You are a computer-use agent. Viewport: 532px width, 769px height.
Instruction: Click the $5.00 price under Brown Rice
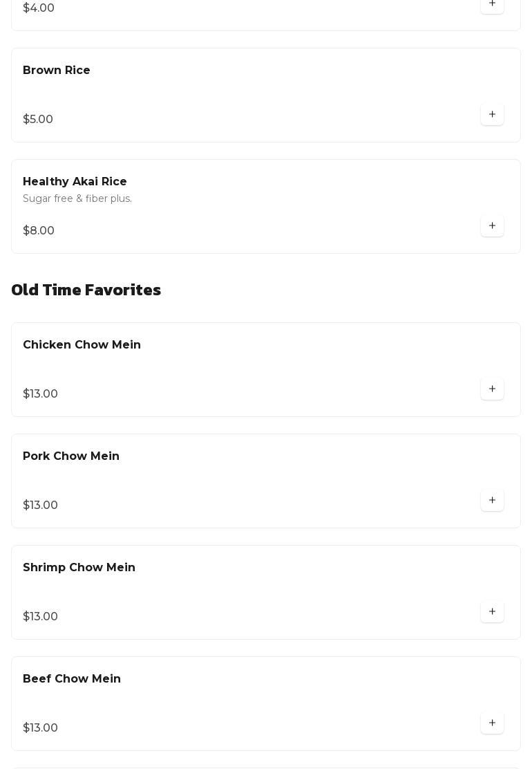pyautogui.click(x=38, y=119)
